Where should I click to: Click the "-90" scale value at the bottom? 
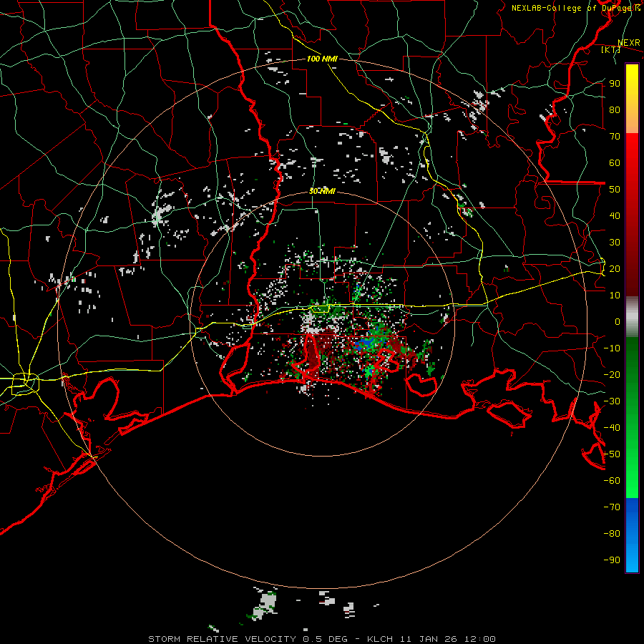612,560
